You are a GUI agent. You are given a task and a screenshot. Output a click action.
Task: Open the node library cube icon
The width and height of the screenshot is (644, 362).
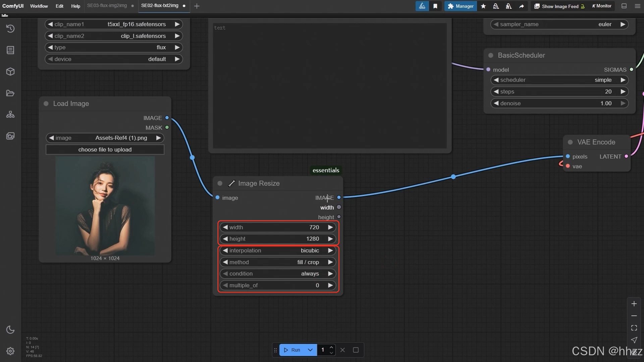[10, 71]
